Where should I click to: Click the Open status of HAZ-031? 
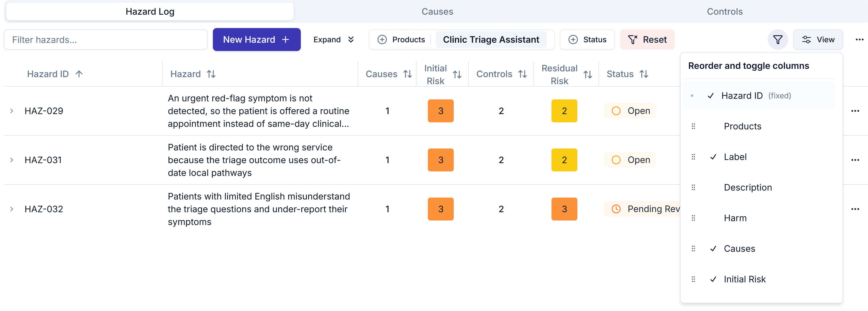pyautogui.click(x=630, y=160)
